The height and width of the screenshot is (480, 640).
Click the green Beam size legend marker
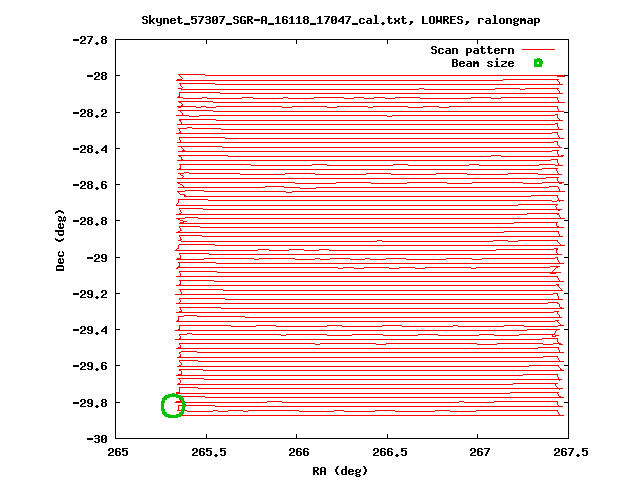point(538,63)
